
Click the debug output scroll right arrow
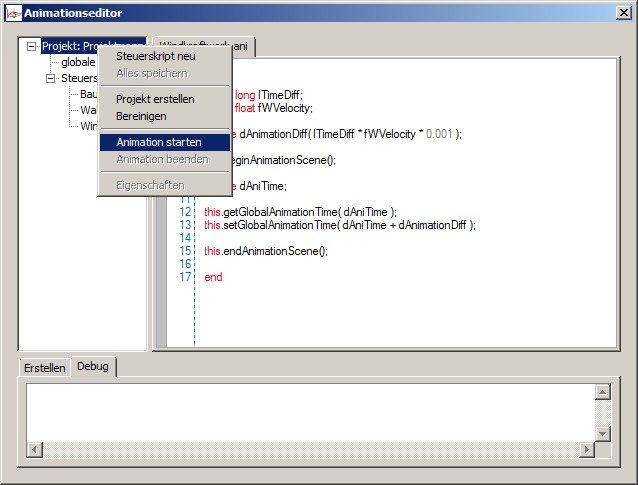(586, 449)
